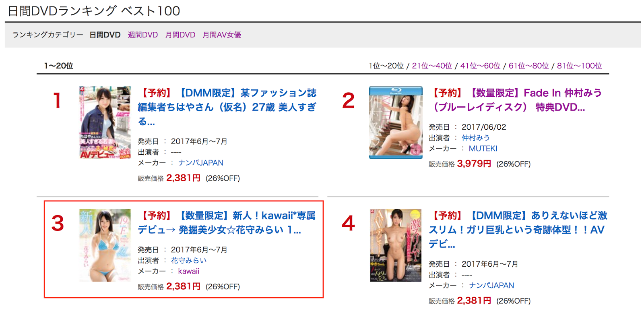Open performer 花守みらい link
This screenshot has height=309, width=644.
click(x=189, y=261)
